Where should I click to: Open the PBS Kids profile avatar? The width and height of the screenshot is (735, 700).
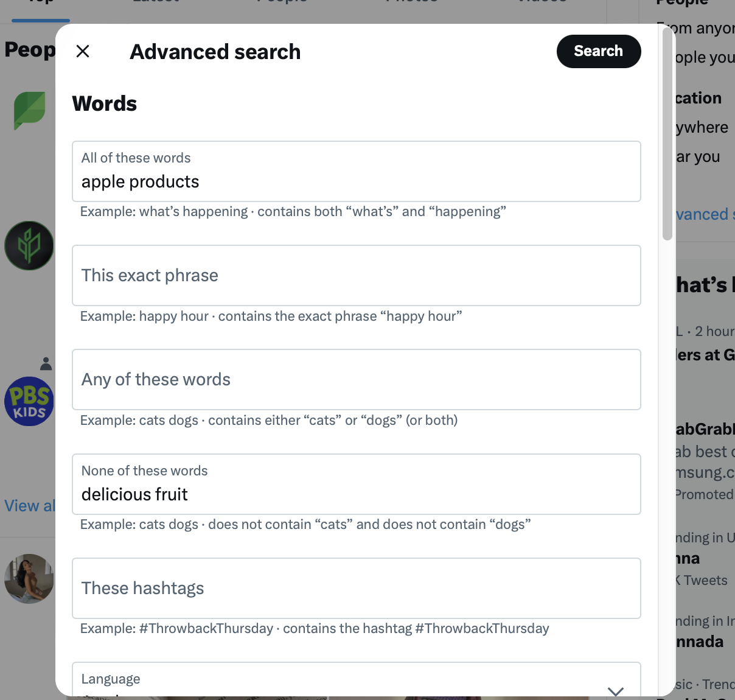coord(29,402)
